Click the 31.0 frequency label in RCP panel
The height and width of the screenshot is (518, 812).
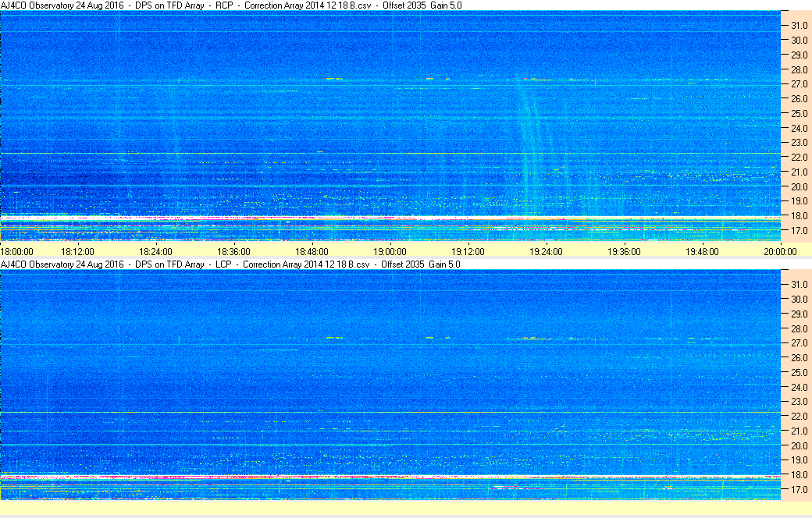[x=799, y=26]
